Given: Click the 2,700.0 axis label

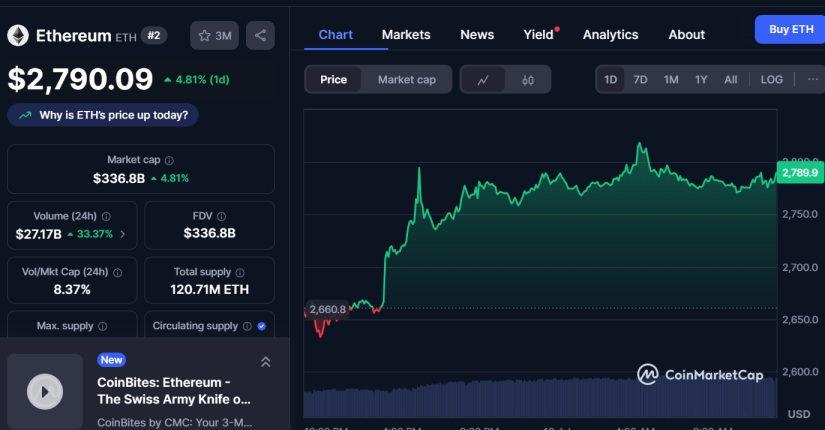Looking at the screenshot, I should click(x=800, y=267).
